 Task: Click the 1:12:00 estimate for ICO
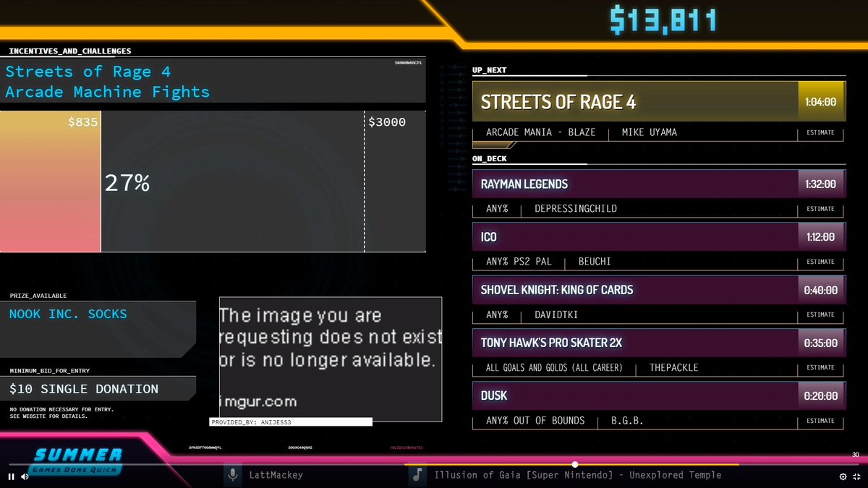pos(821,236)
